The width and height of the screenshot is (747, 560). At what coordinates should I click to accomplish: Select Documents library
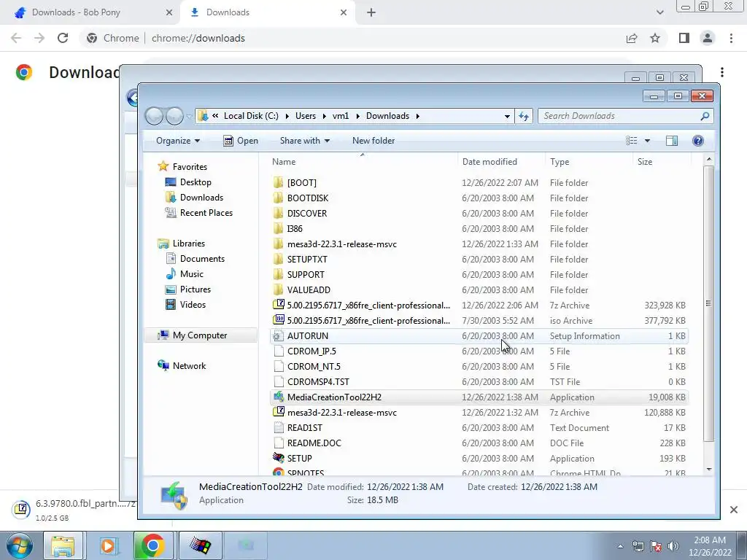[x=202, y=259]
